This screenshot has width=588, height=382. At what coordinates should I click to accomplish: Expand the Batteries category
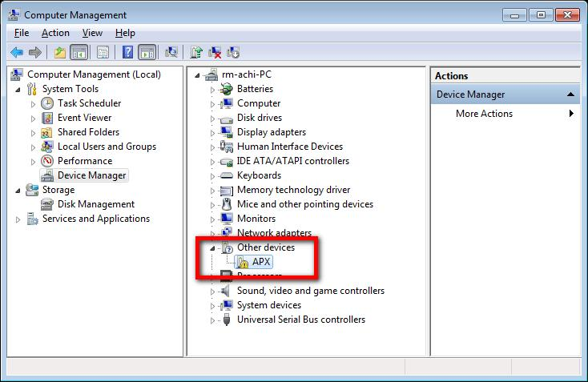[212, 90]
